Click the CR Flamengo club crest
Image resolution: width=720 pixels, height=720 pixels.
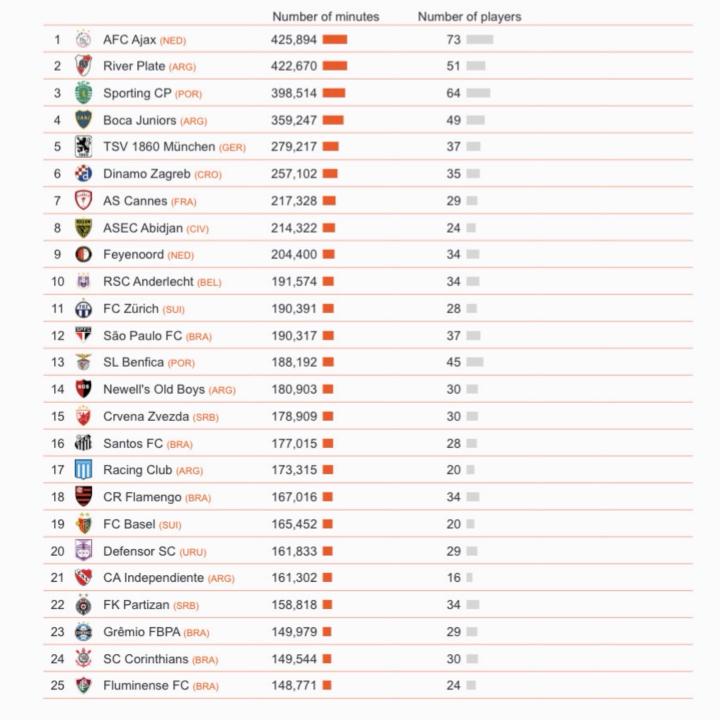pos(83,497)
